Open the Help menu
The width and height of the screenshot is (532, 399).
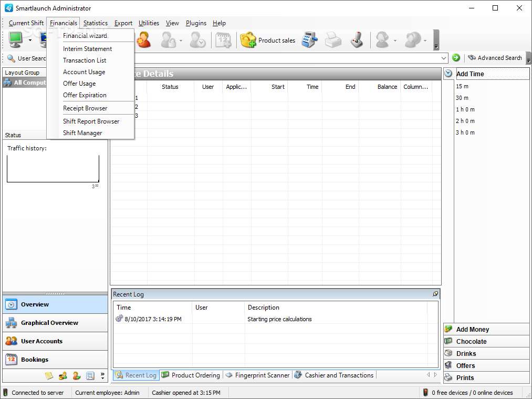coord(219,23)
